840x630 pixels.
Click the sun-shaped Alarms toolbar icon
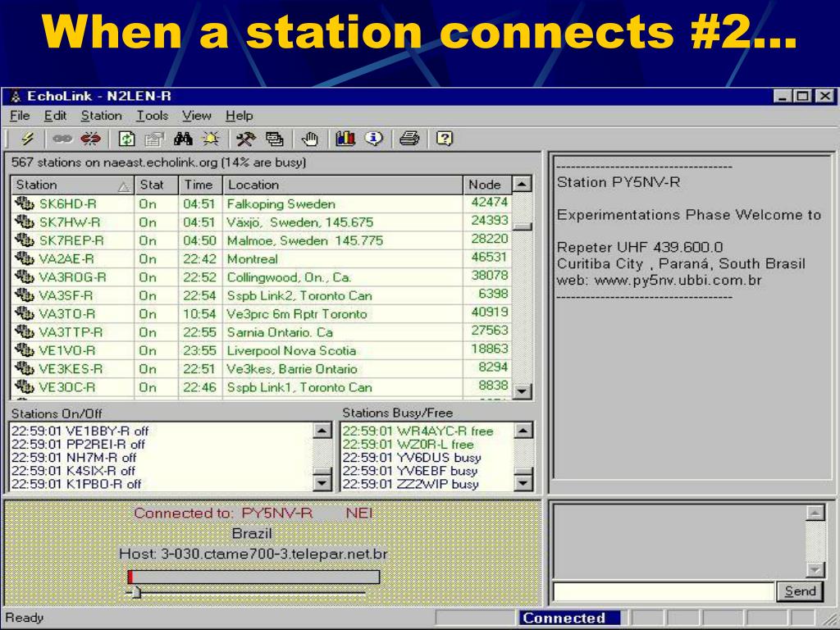(211, 139)
